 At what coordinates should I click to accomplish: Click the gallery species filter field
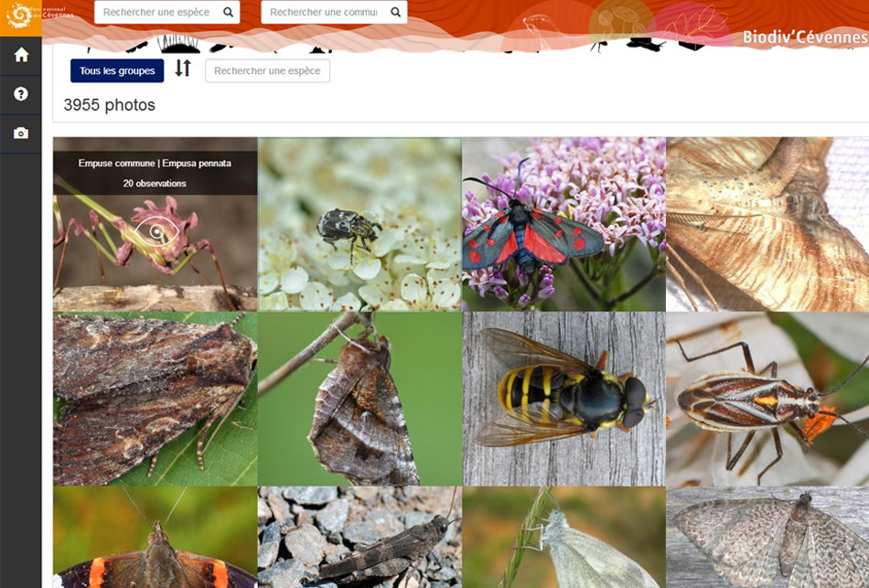tap(267, 70)
